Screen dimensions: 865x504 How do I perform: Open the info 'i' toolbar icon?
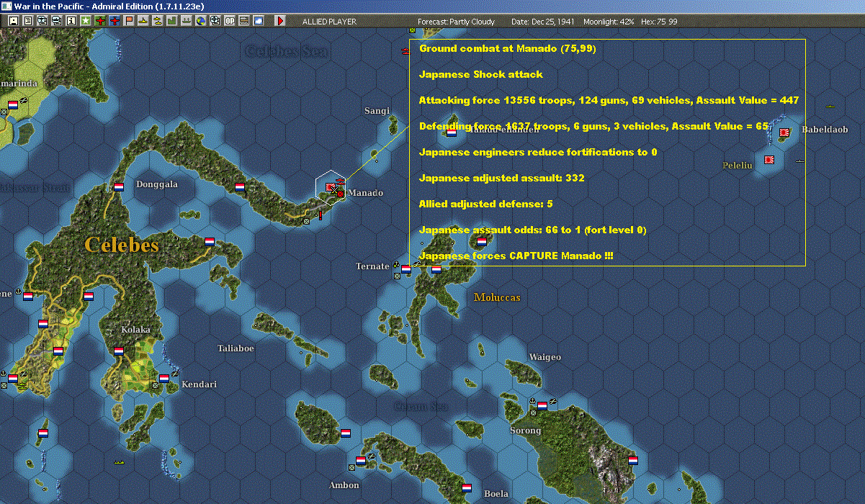[71, 21]
